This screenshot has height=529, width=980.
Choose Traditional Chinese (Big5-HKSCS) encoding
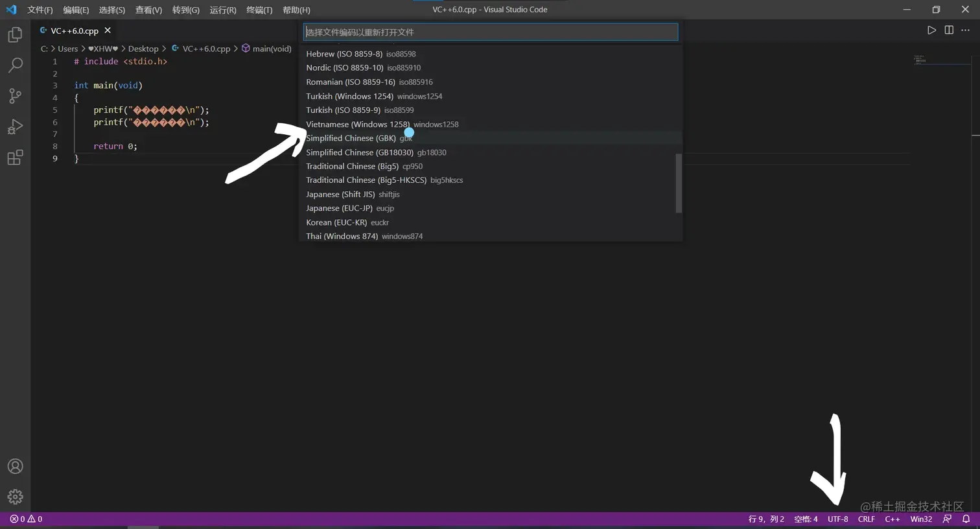(491, 180)
